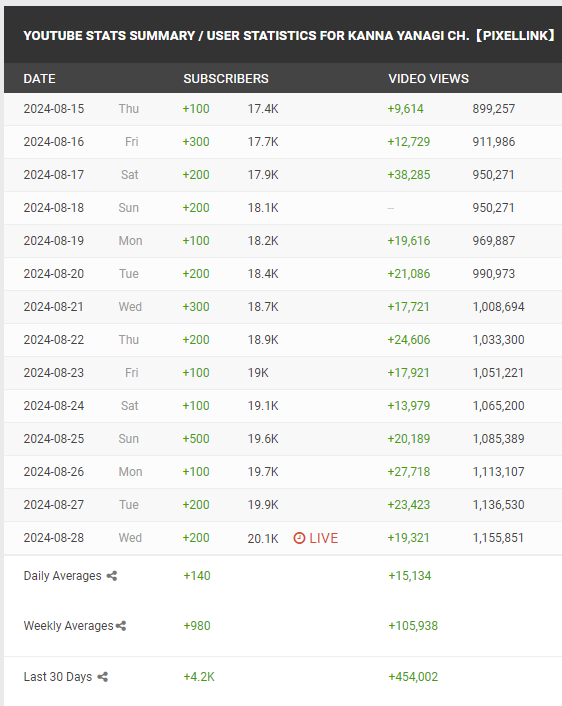Viewport: 562px width, 706px height.
Task: Click the share icon beside Last 30 Days
Action: click(103, 677)
